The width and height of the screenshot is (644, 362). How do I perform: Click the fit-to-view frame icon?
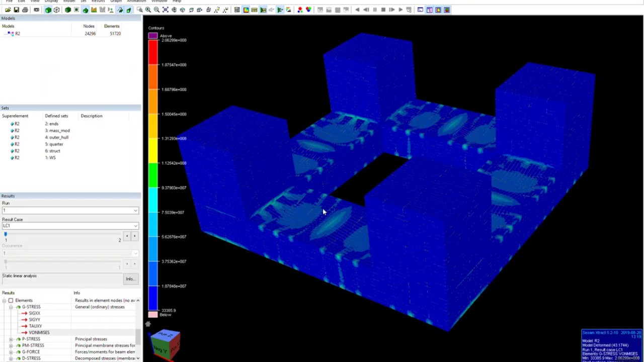click(x=166, y=10)
